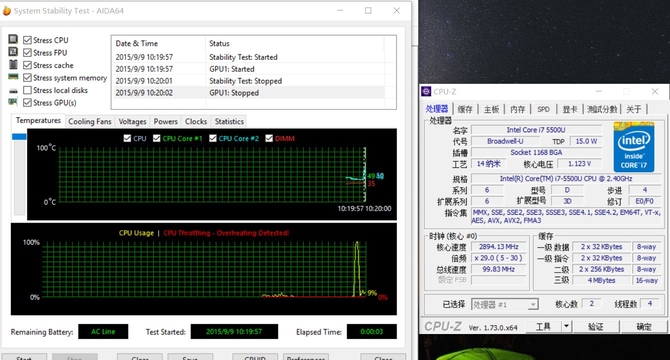Click the AIDA64 flame icon in title bar
Viewport: 670px width, 360px height.
tap(7, 11)
